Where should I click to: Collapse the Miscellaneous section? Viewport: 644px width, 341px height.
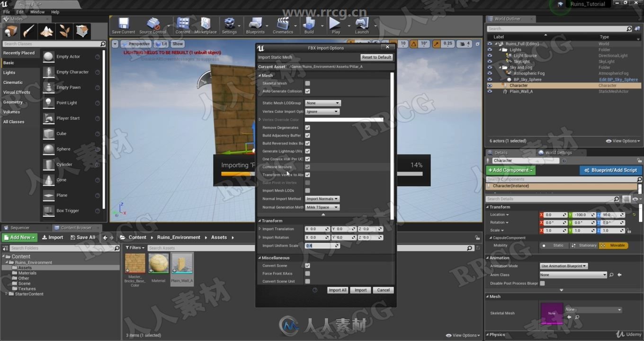[x=259, y=258]
